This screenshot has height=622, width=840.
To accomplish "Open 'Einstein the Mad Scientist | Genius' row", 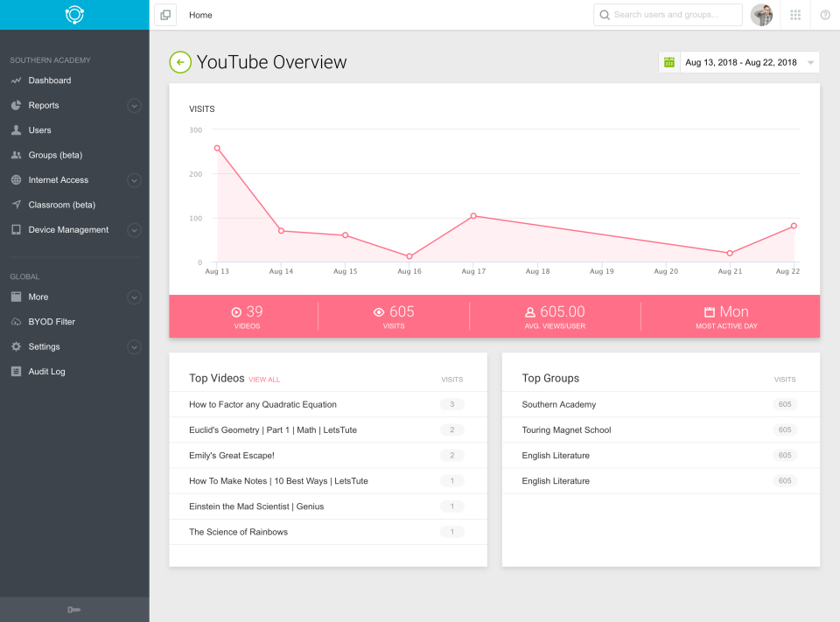I will pyautogui.click(x=328, y=507).
